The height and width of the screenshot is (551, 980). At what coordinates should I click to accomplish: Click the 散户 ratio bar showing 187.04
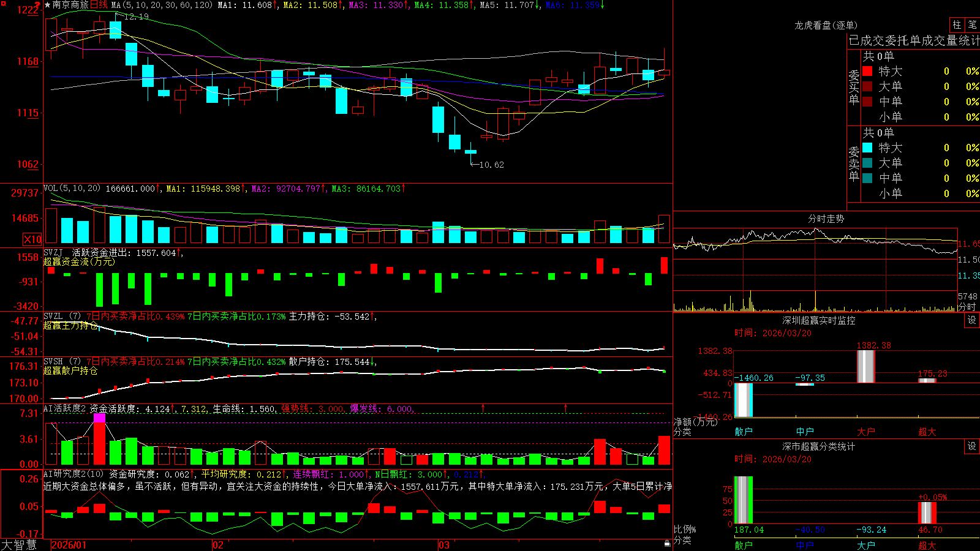(x=744, y=500)
